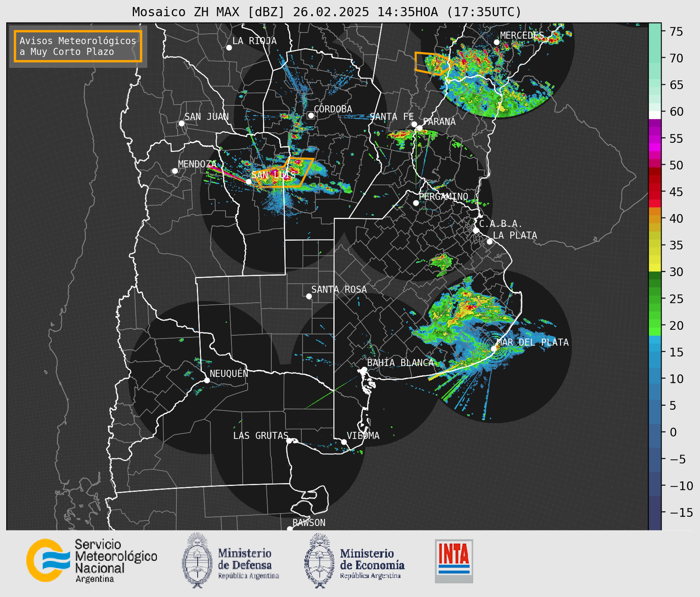Image resolution: width=700 pixels, height=597 pixels.
Task: Click the LA RIOJA city marker dot
Action: coord(229,48)
